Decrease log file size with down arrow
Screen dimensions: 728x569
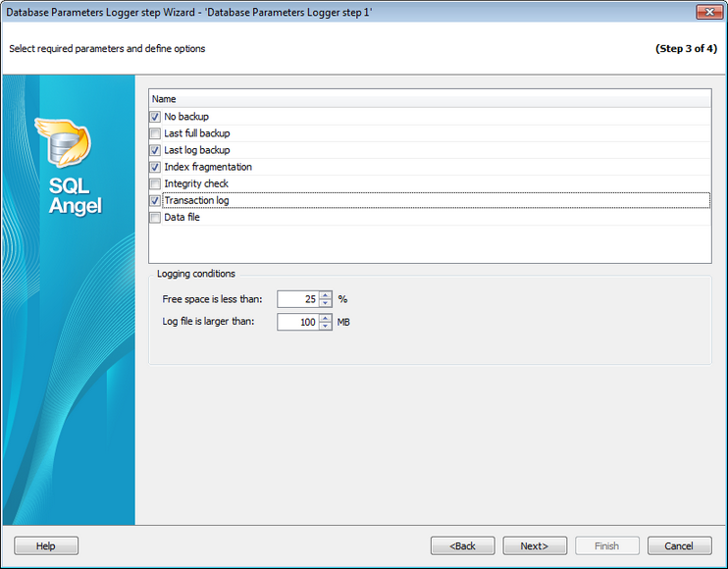tap(326, 326)
